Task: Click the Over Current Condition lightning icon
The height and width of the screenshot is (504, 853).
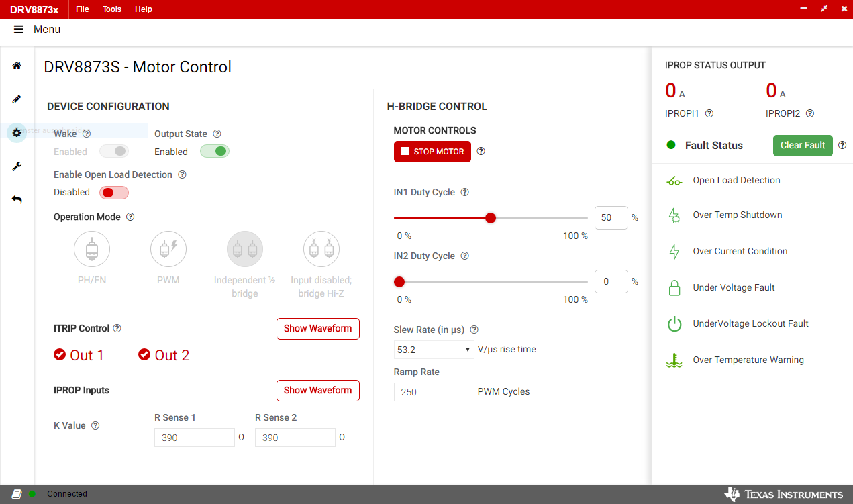Action: tap(674, 252)
